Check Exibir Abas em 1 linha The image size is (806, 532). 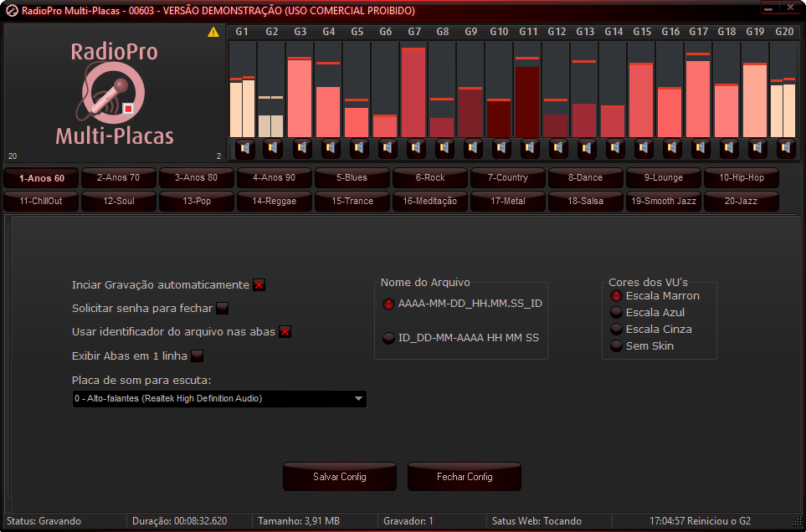coord(197,356)
